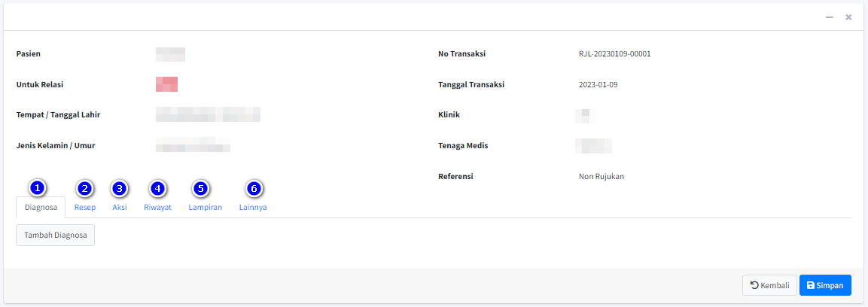View the Riwayat tab
868x307 pixels.
point(157,208)
